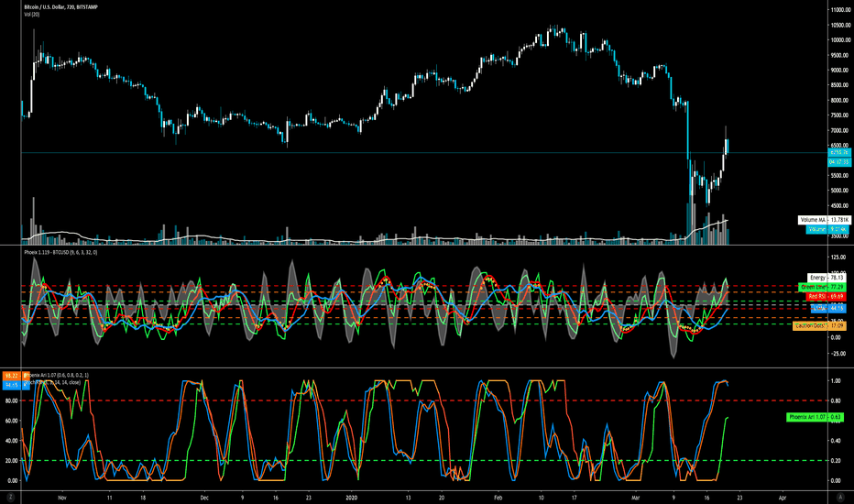The width and height of the screenshot is (854, 504).
Task: Click the 125.00 tick in Phoenix pane
Action: point(838,257)
